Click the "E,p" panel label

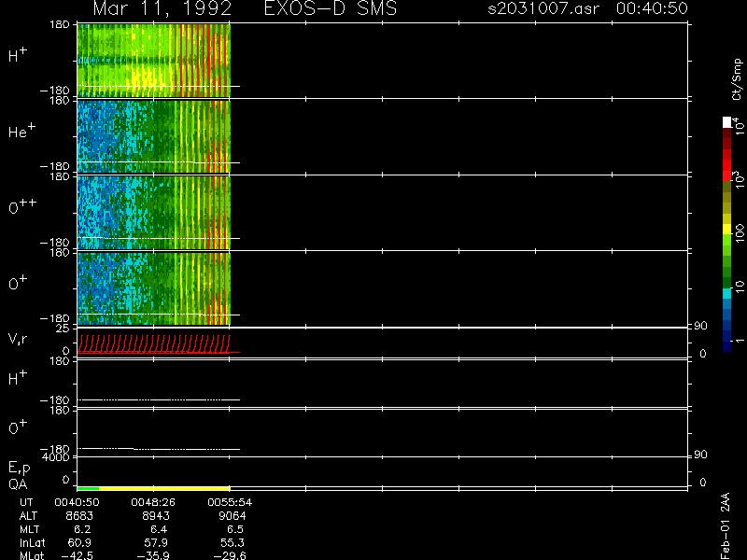[19, 469]
